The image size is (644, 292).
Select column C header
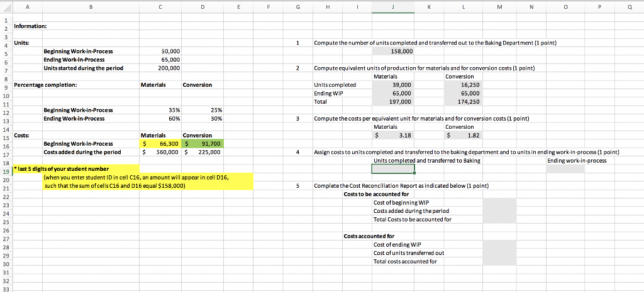click(x=160, y=6)
